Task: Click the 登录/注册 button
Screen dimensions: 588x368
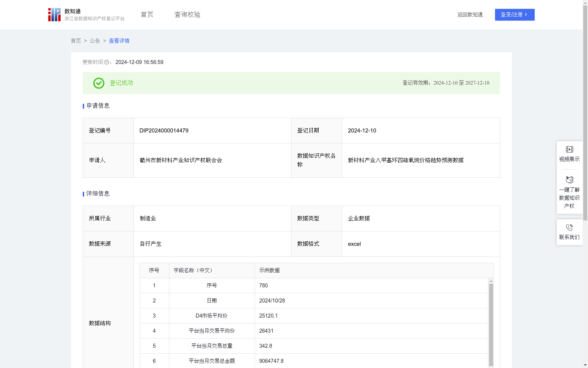Action: [x=514, y=15]
